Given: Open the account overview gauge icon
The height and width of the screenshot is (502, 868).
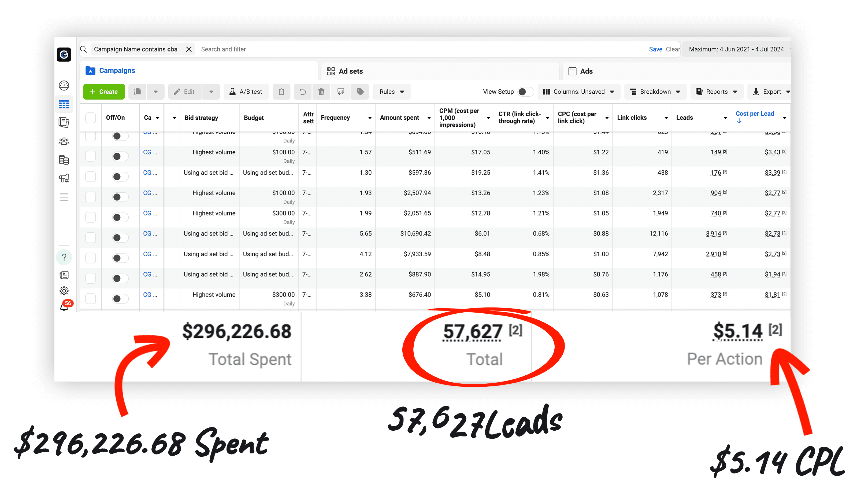Looking at the screenshot, I should point(64,86).
